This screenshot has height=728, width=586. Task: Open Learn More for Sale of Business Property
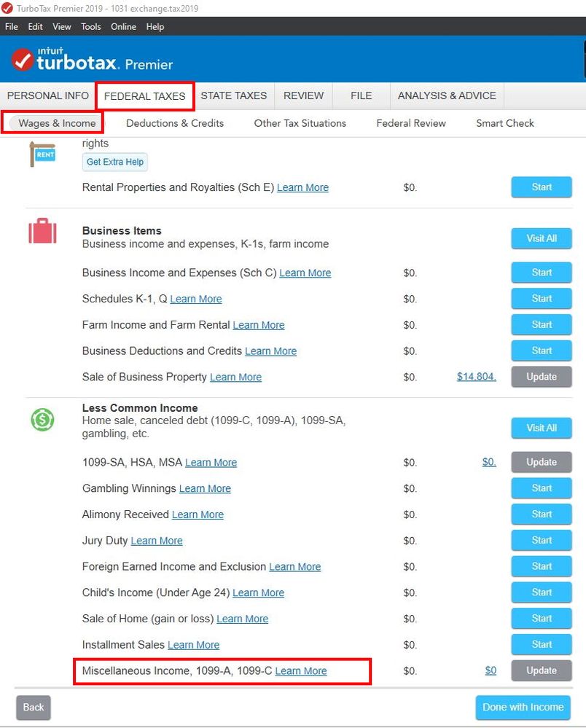236,377
